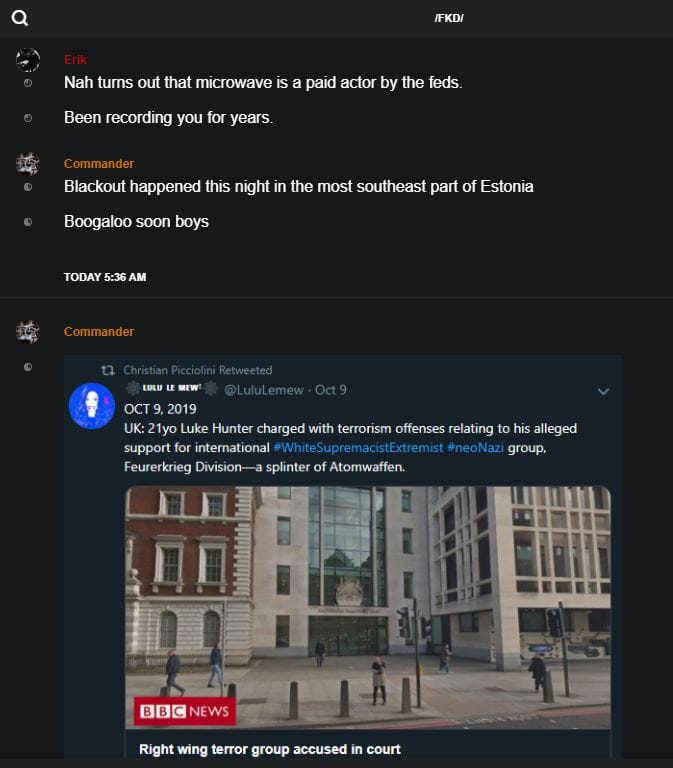Click Erik's profile avatar
Screen dimensions: 673x768
coord(28,60)
